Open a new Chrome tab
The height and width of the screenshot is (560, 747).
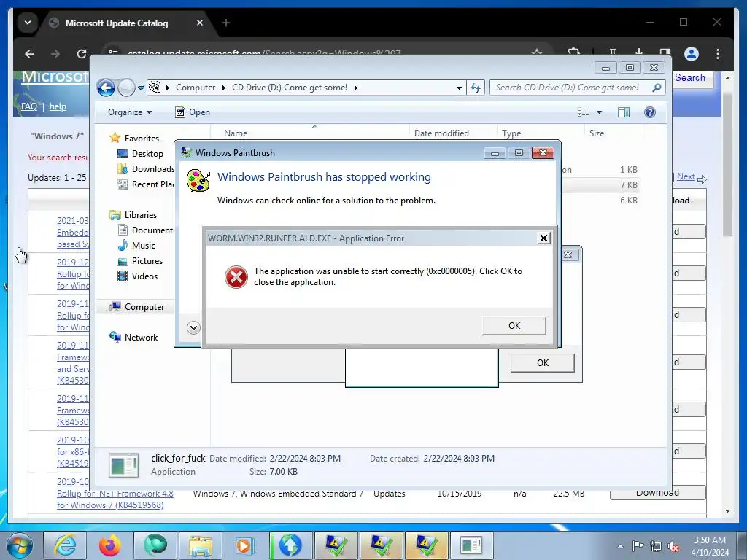226,23
